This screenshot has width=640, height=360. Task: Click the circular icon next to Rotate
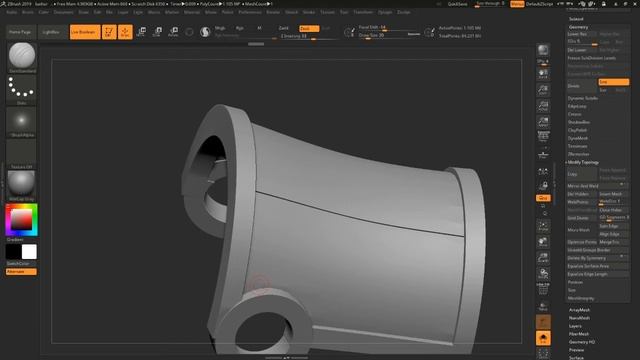(189, 32)
